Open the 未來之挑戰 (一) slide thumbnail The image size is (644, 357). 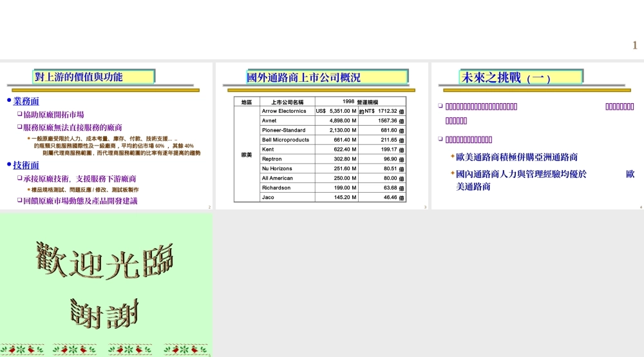pos(538,136)
